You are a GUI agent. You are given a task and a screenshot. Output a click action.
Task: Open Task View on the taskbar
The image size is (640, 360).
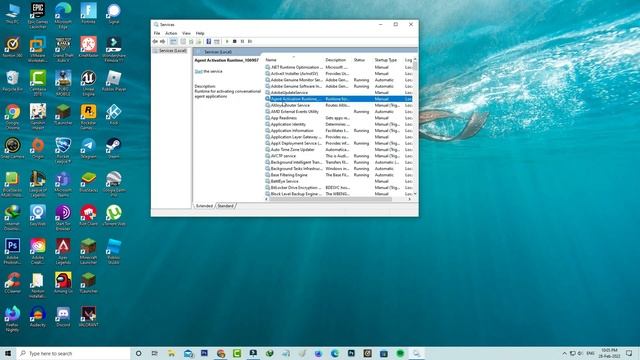(155, 353)
